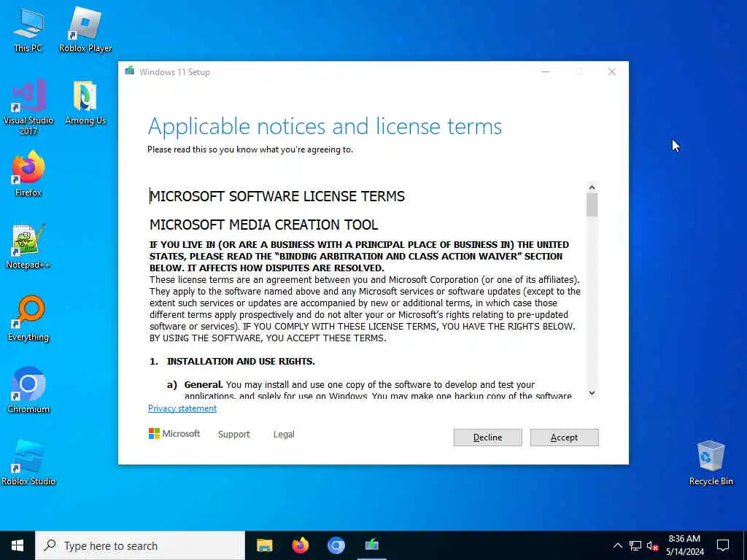Launch Chromium desktop shortcut
Image resolution: width=747 pixels, height=560 pixels.
[x=28, y=391]
